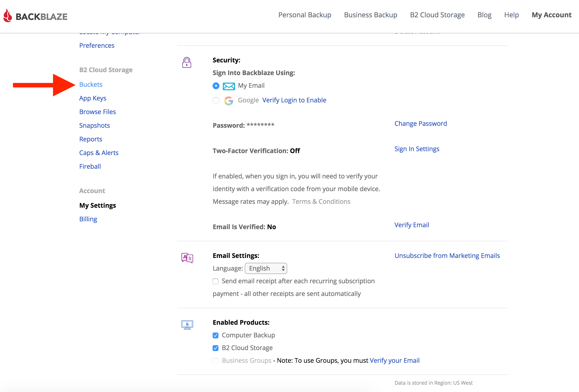Open Buckets in the sidebar
579x392 pixels.
[91, 85]
